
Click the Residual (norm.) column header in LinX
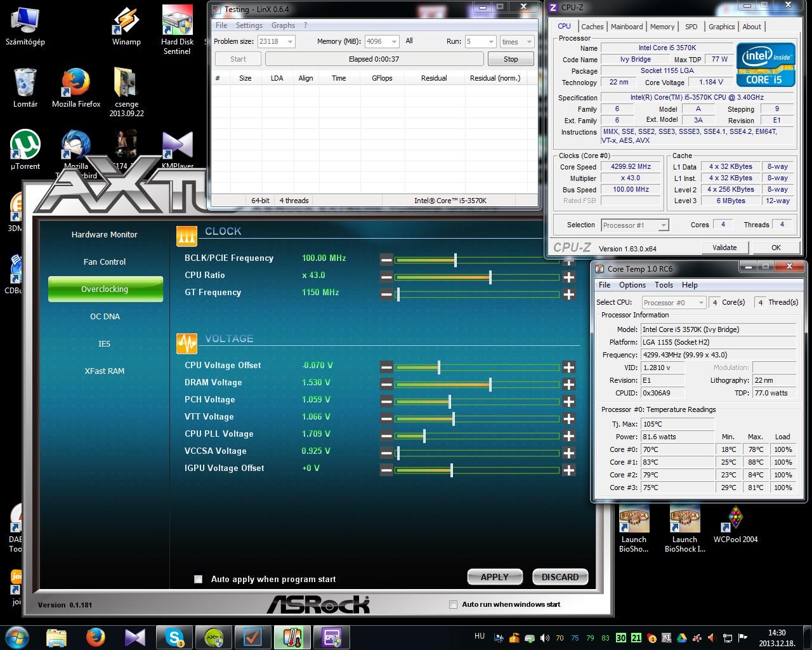pos(495,78)
